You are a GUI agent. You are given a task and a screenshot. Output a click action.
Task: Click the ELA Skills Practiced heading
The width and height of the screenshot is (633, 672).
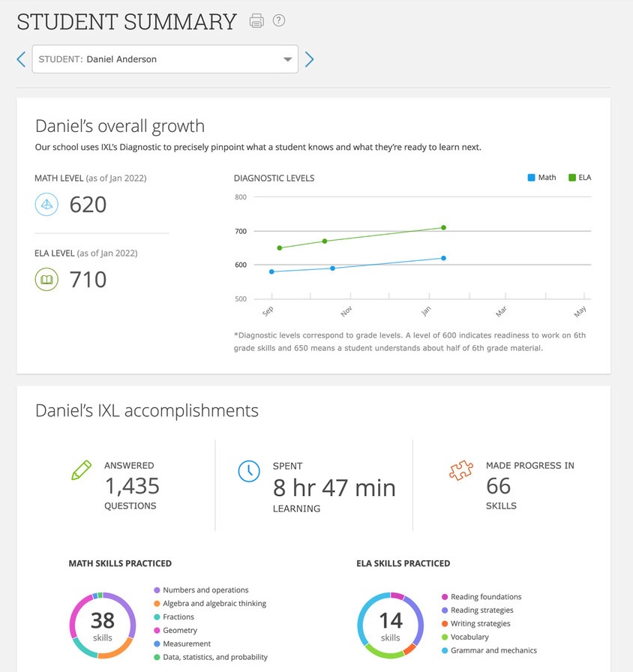coord(403,563)
